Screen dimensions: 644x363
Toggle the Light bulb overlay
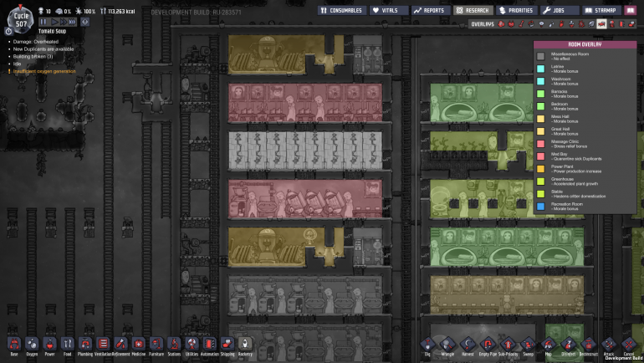click(x=541, y=24)
